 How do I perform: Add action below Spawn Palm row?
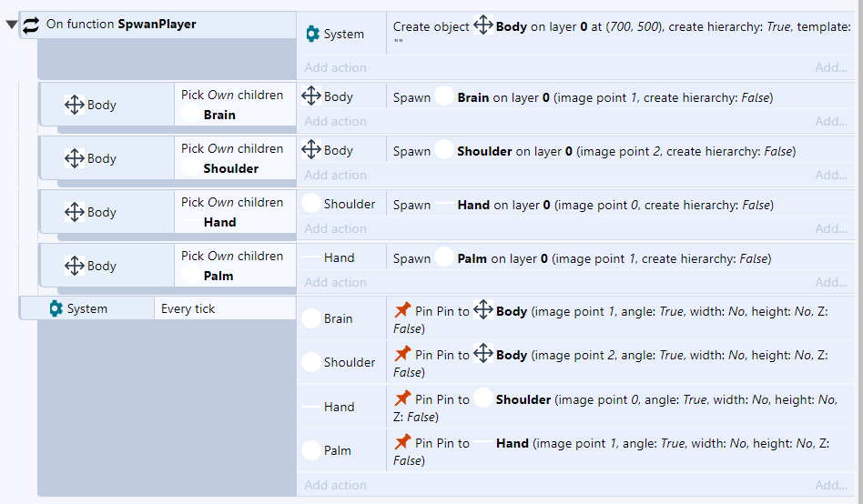point(335,282)
